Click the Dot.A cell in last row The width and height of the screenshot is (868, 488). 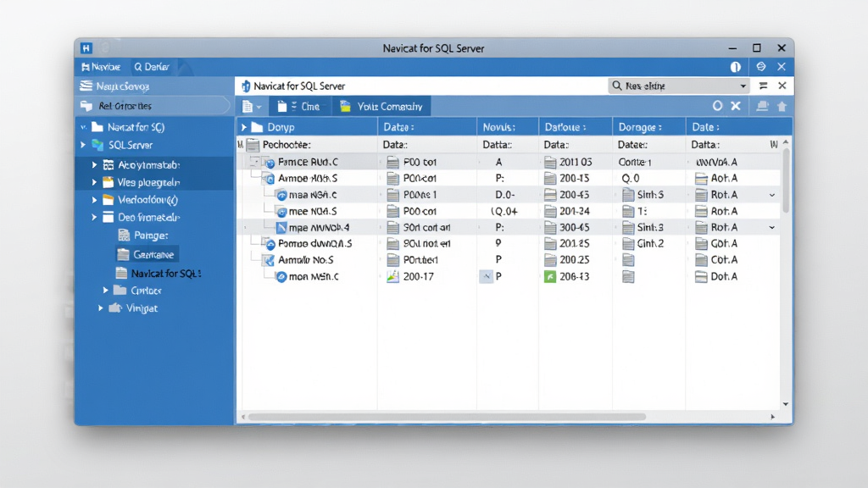coord(724,277)
